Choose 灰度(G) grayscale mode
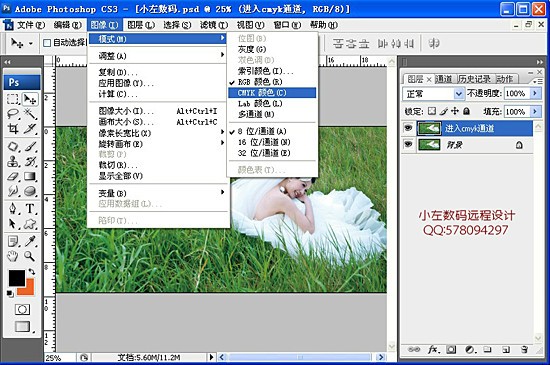550x365 pixels. pos(272,49)
